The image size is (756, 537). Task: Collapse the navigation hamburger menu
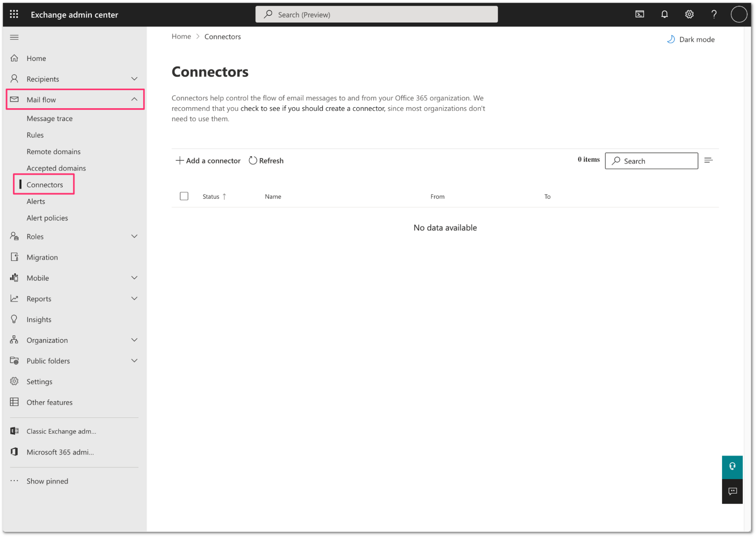[x=14, y=37]
